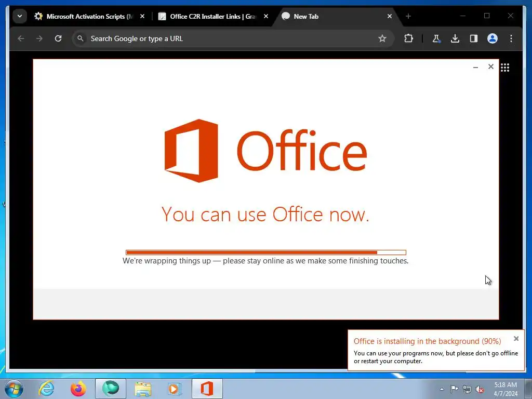This screenshot has width=532, height=399.
Task: Switch to the Office installer taskbar button
Action: tap(207, 389)
